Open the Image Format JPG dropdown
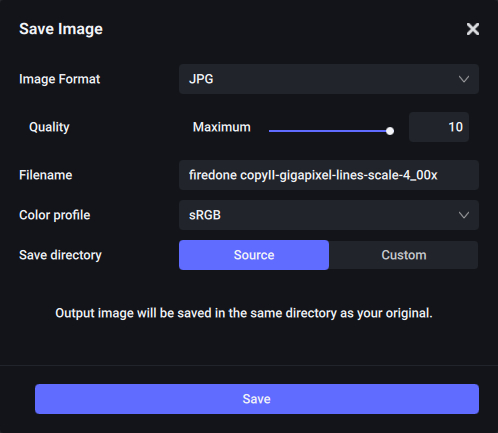 [329, 79]
